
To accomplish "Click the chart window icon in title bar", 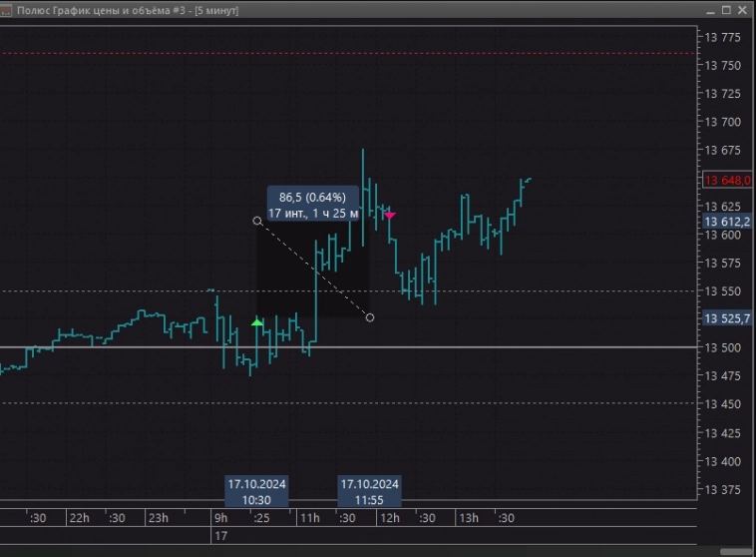I will [x=7, y=9].
